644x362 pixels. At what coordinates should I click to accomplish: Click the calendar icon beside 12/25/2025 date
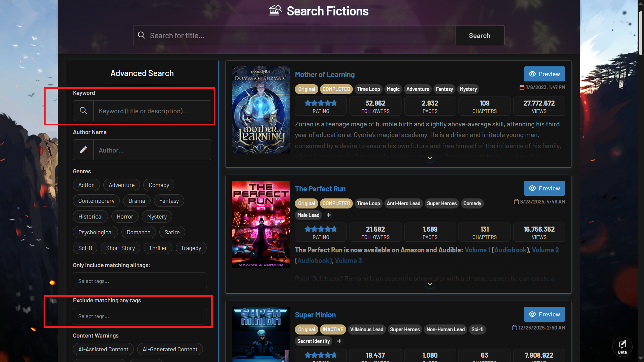pyautogui.click(x=515, y=328)
